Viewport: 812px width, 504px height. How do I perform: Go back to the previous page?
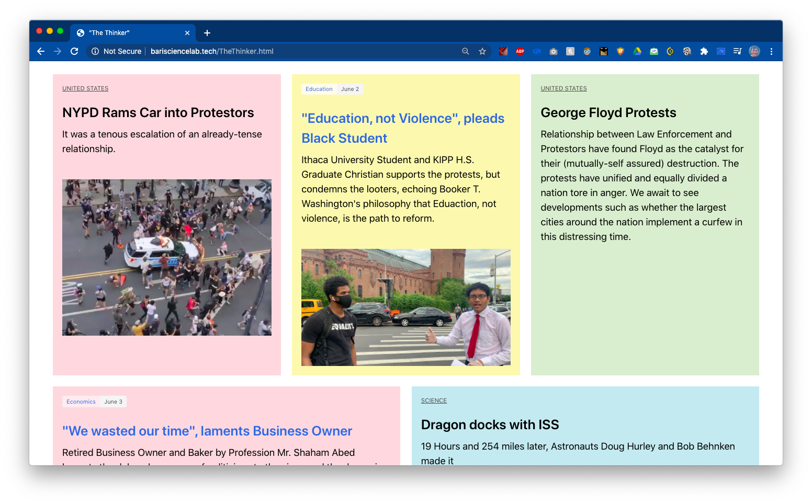click(x=41, y=51)
